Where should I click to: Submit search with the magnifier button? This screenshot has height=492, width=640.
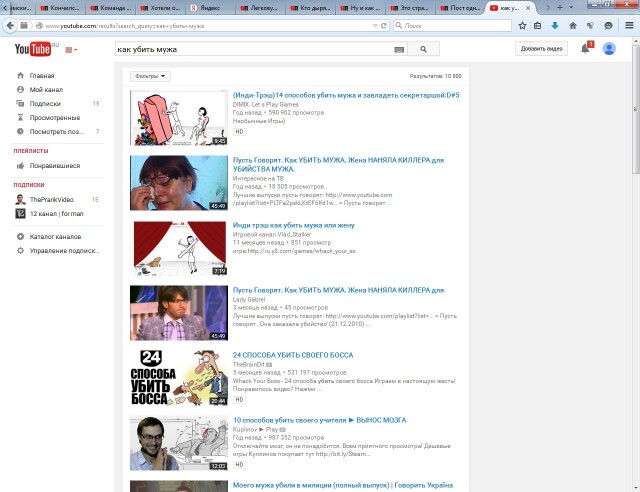point(423,49)
